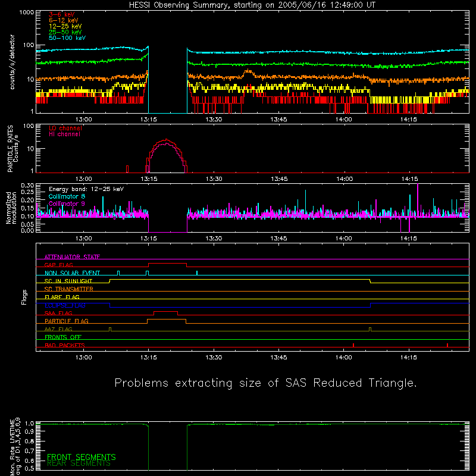Select the red 3-6 keV legend label
Screen dimensions: 476x476
[x=62, y=14]
